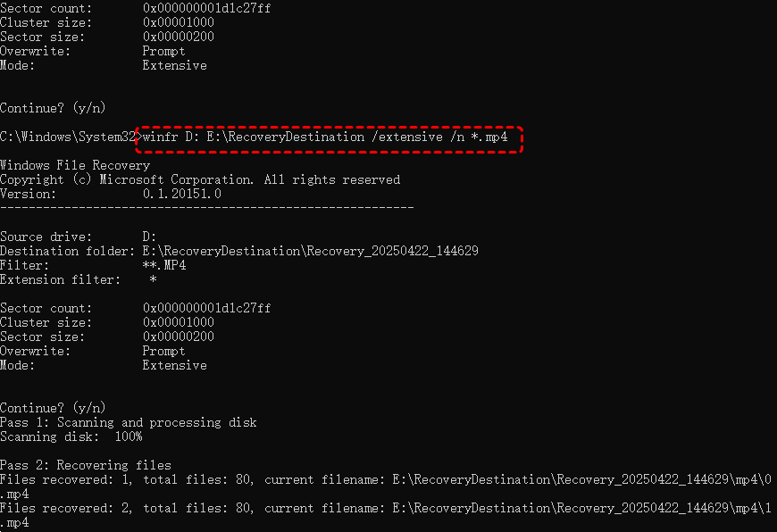Screen dimensions: 777x532
Task: Click the highlighted winfr command line
Action: [x=329, y=137]
